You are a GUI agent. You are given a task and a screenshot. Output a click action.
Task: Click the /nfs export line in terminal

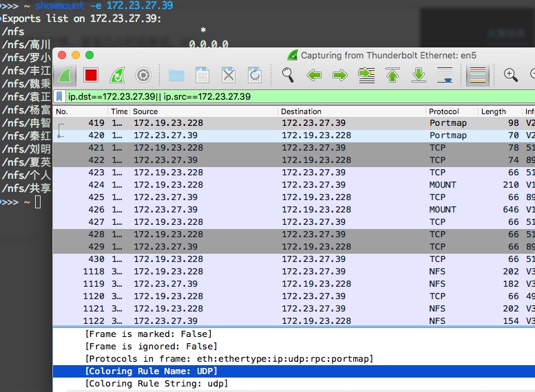(13, 32)
